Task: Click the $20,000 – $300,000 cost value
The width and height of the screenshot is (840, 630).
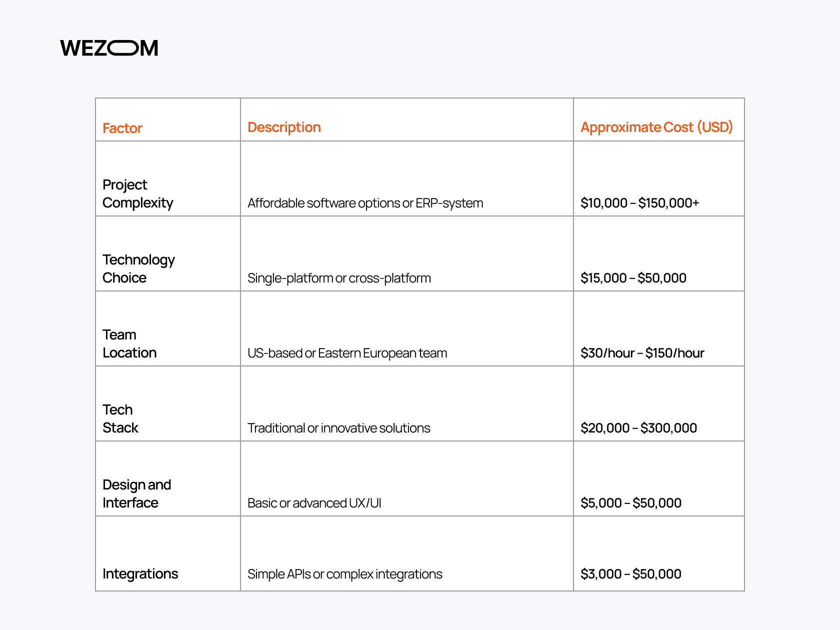Action: coord(638,428)
